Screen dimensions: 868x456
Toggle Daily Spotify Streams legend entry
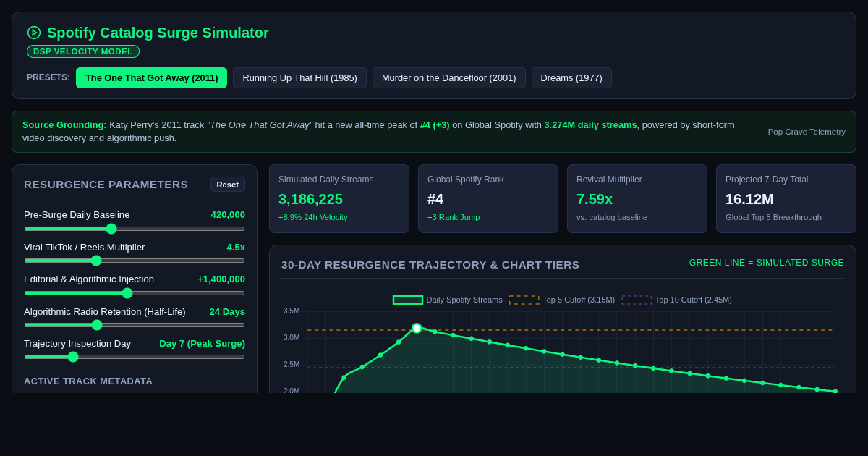click(448, 300)
